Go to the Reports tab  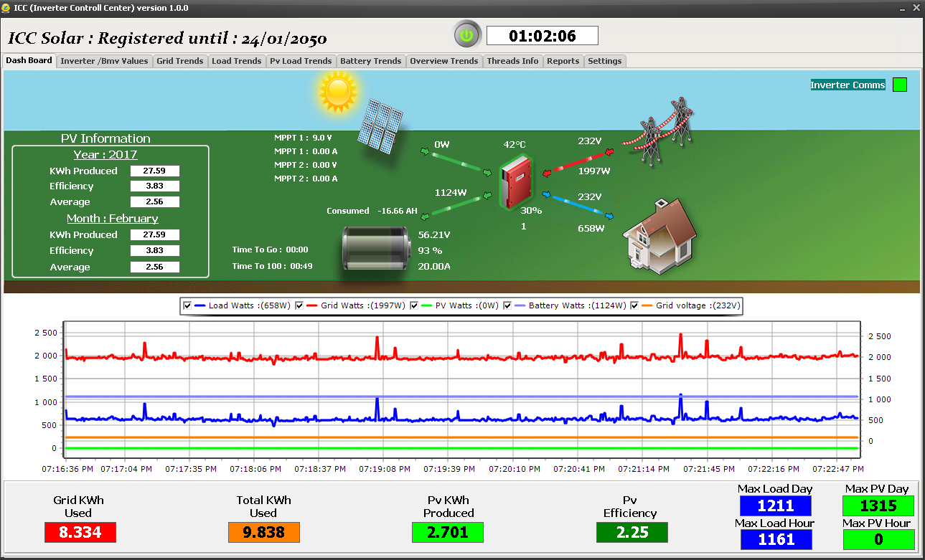point(563,61)
